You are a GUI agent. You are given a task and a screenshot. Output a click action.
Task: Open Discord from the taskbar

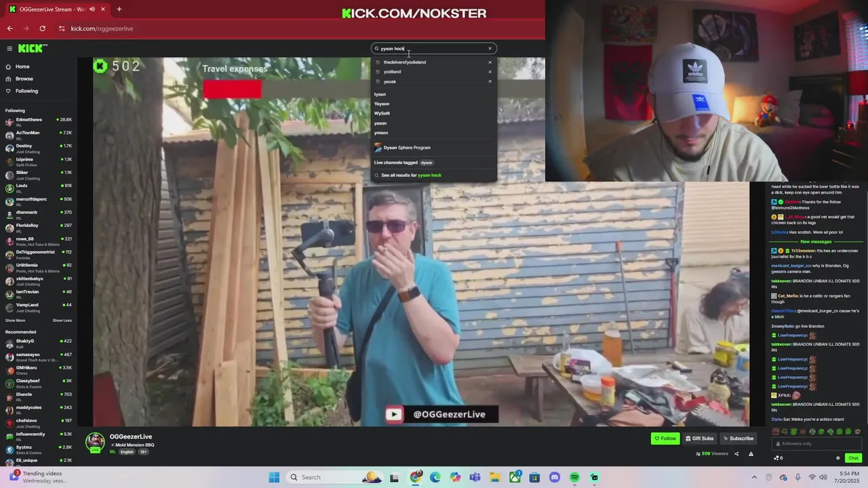click(555, 477)
